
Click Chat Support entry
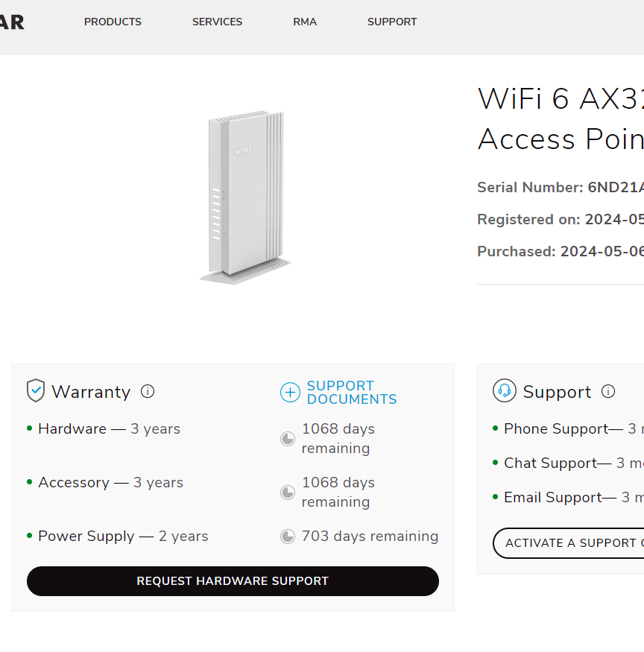point(552,463)
